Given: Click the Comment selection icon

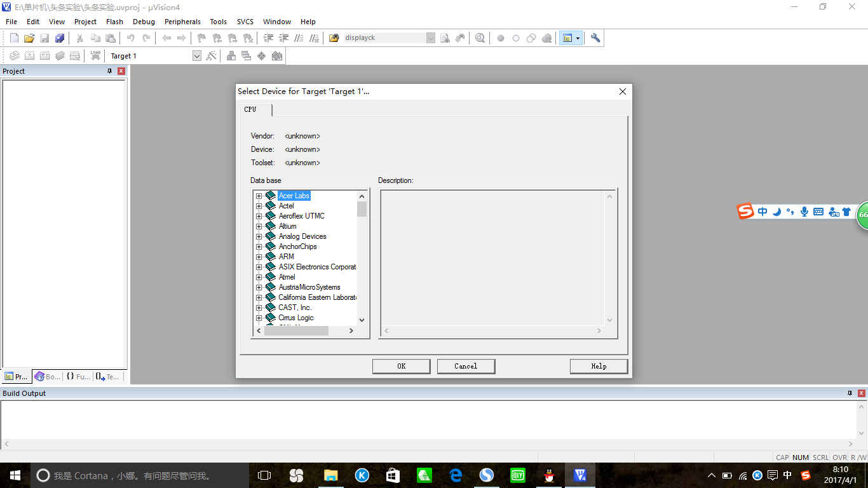Looking at the screenshot, I should point(299,38).
